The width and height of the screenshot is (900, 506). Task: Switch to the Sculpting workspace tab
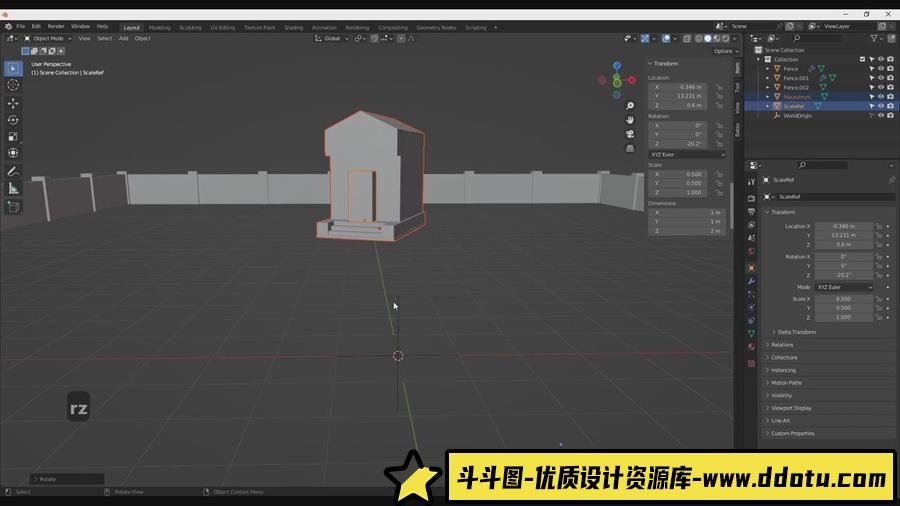pyautogui.click(x=190, y=28)
